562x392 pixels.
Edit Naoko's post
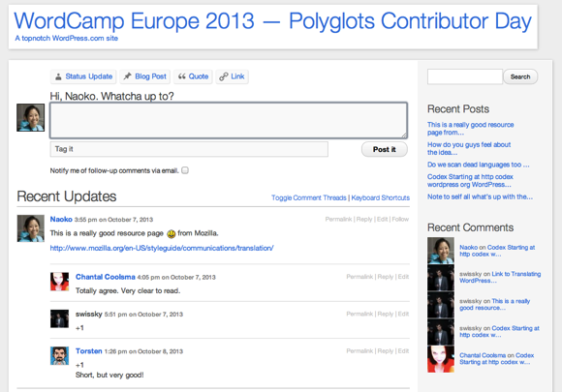click(x=382, y=219)
